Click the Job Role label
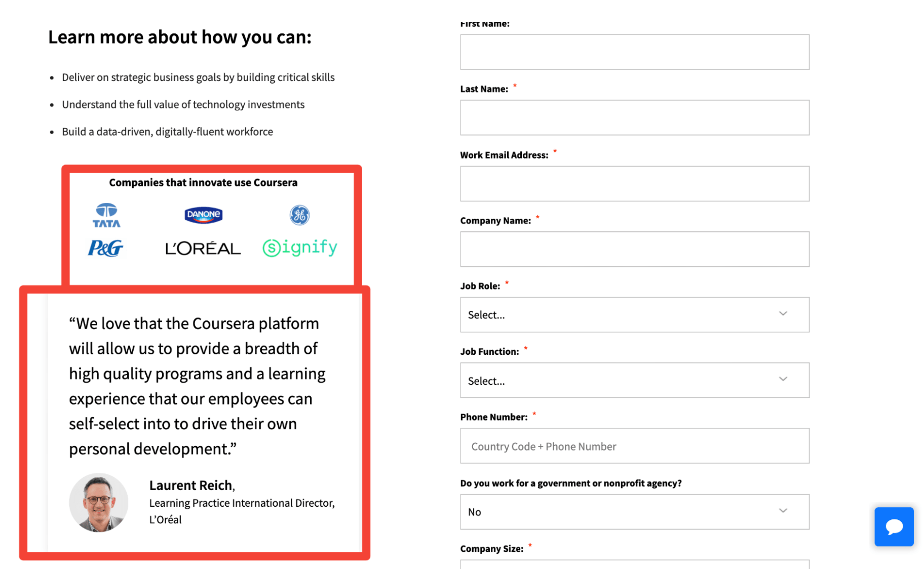 pyautogui.click(x=480, y=286)
